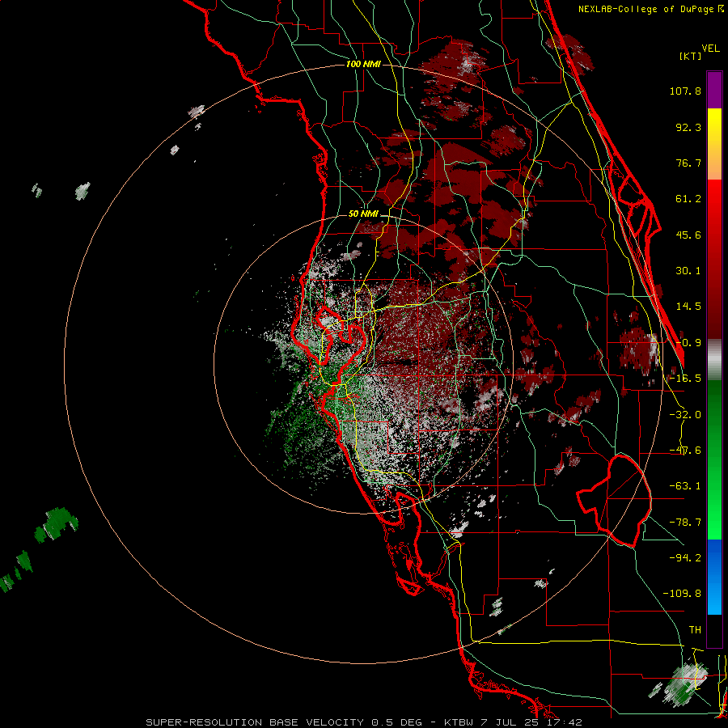The image size is (728, 728).
Task: Click the -0.9 legend value
Action: pos(688,343)
